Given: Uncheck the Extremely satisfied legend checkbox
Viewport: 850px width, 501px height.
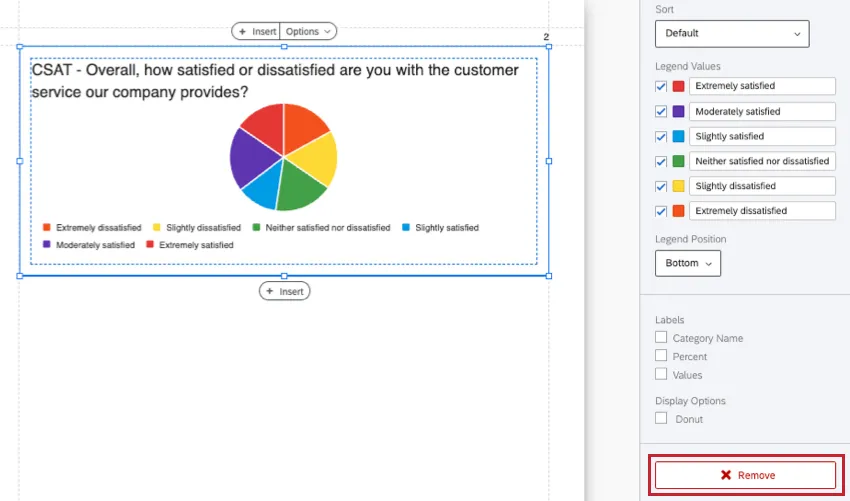Looking at the screenshot, I should (x=661, y=86).
